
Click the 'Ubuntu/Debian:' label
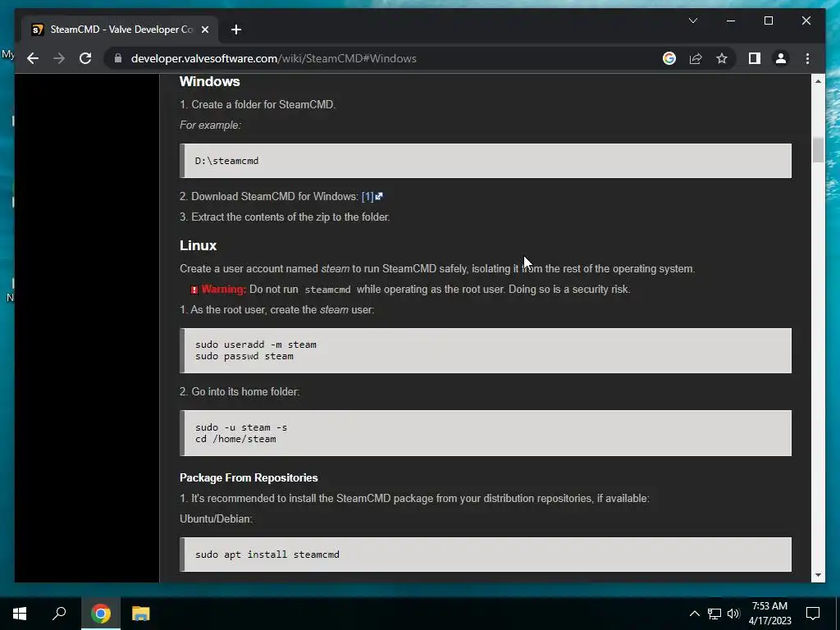[x=216, y=519]
